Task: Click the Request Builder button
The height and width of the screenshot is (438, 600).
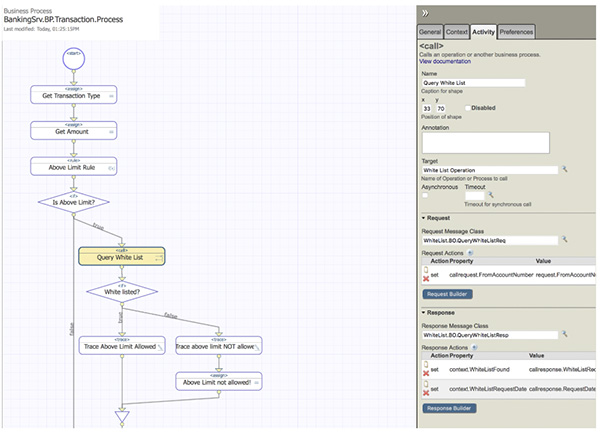Action: pyautogui.click(x=447, y=294)
